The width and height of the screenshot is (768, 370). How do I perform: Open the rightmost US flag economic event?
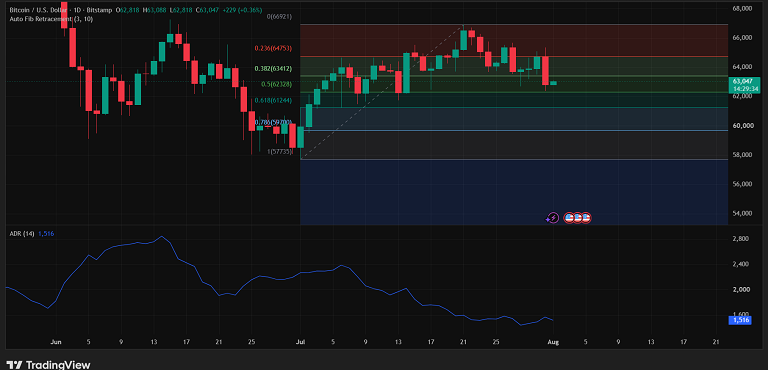[x=586, y=218]
